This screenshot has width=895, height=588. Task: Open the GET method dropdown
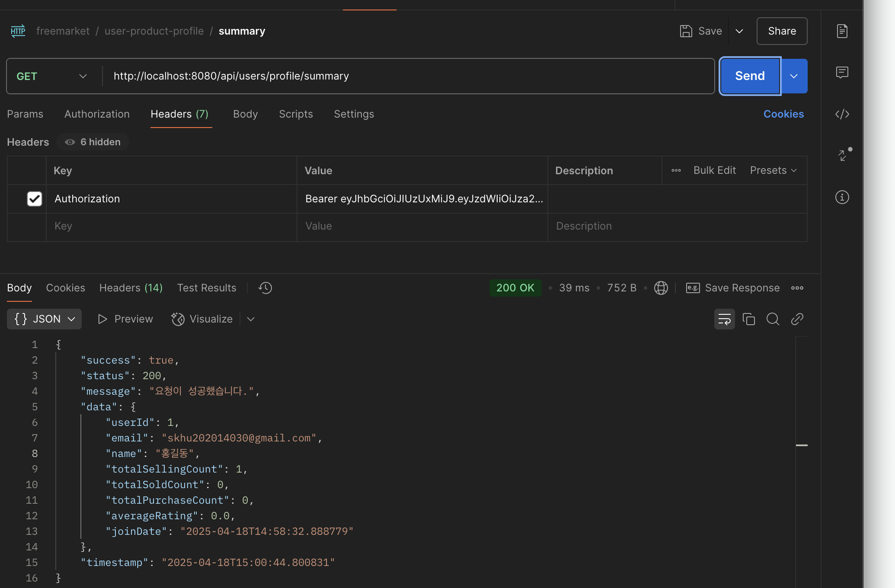click(x=52, y=77)
